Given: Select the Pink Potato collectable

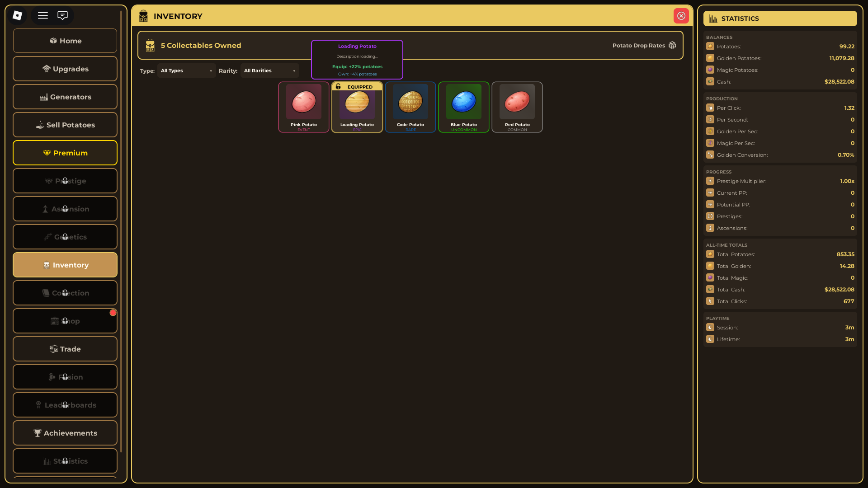Looking at the screenshot, I should [304, 107].
